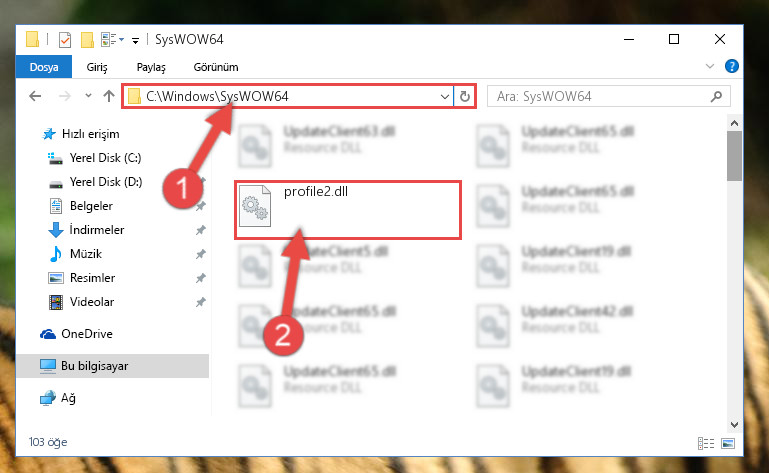The height and width of the screenshot is (473, 769).
Task: Click the Back navigation arrow
Action: (35, 96)
